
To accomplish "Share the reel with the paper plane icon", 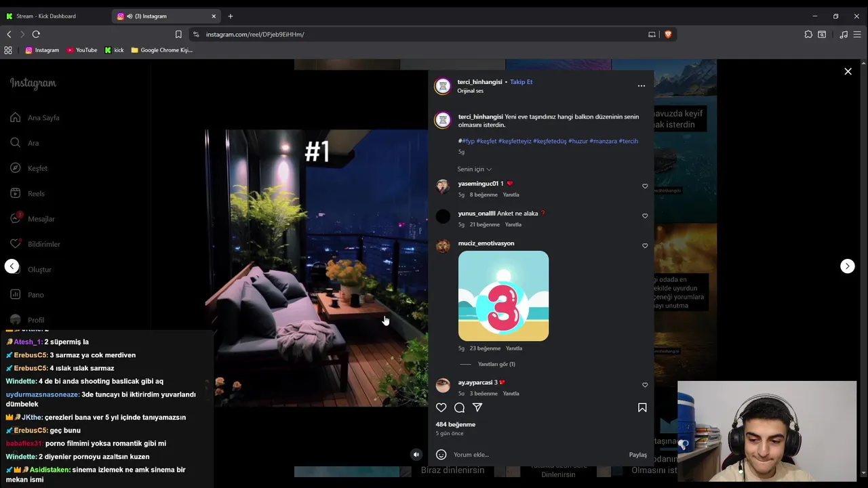I will point(477,407).
